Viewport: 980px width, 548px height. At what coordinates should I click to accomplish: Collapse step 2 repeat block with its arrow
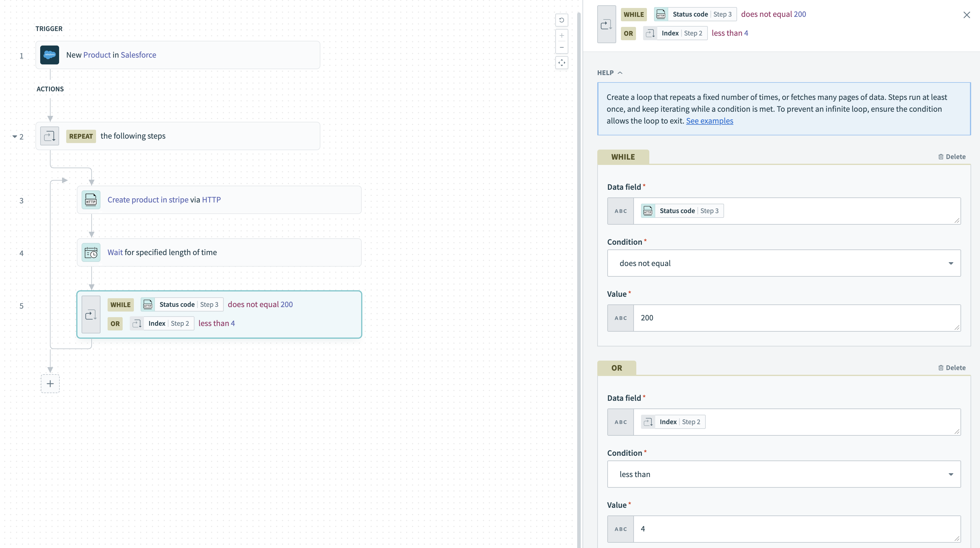[x=14, y=136]
